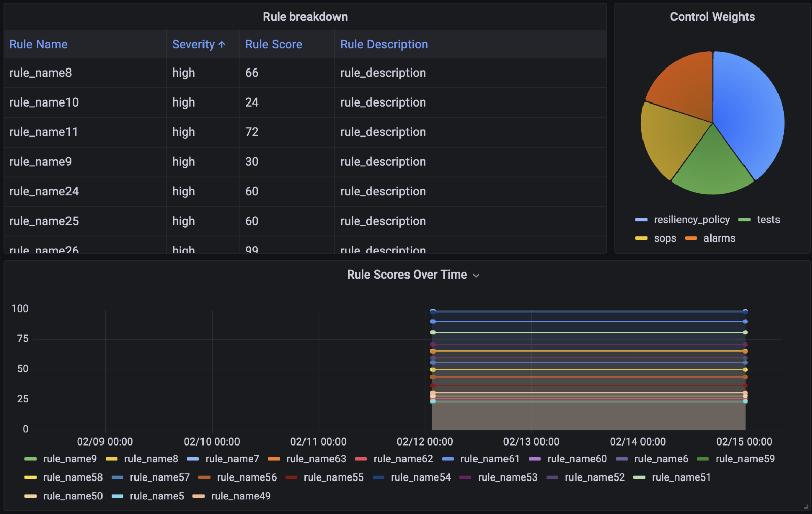Click rule_name58 yellow legend color icon
The height and width of the screenshot is (514, 812).
click(30, 477)
